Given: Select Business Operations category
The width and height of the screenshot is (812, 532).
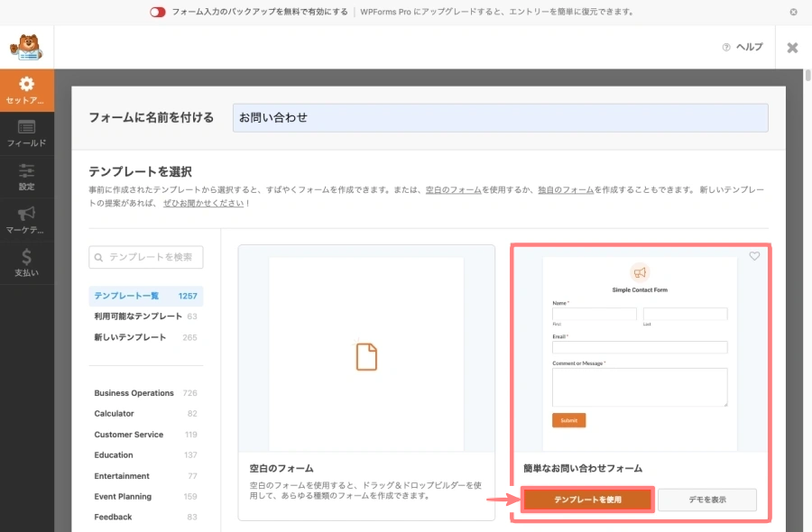Looking at the screenshot, I should (146, 393).
